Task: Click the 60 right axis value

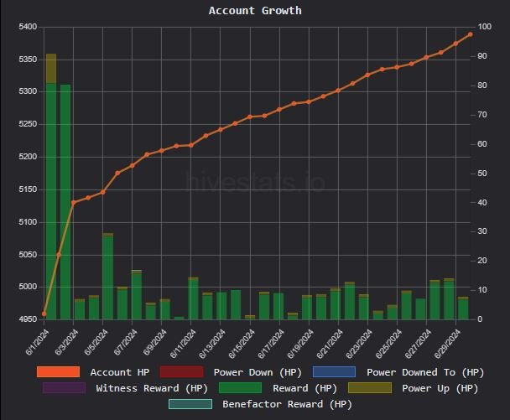Action: (x=482, y=144)
